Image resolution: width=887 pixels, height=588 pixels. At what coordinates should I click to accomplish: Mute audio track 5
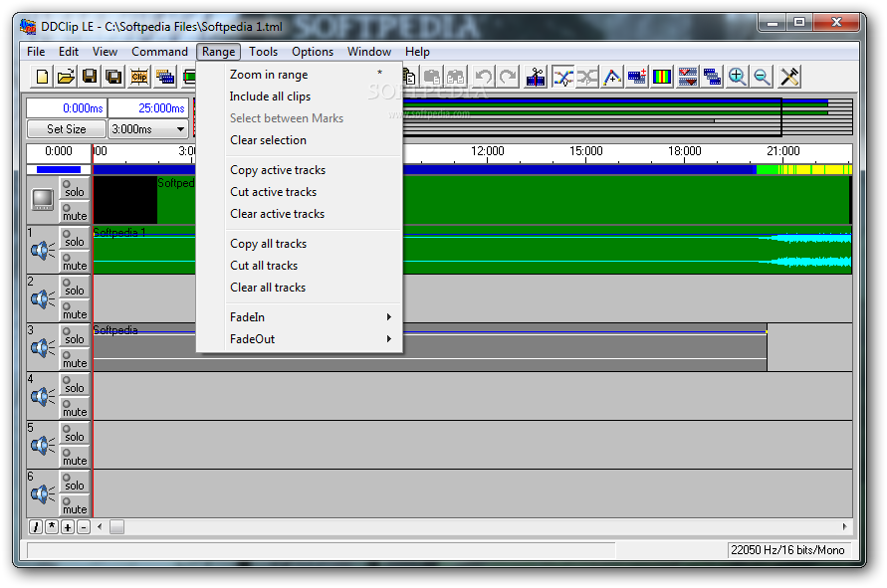(x=74, y=457)
